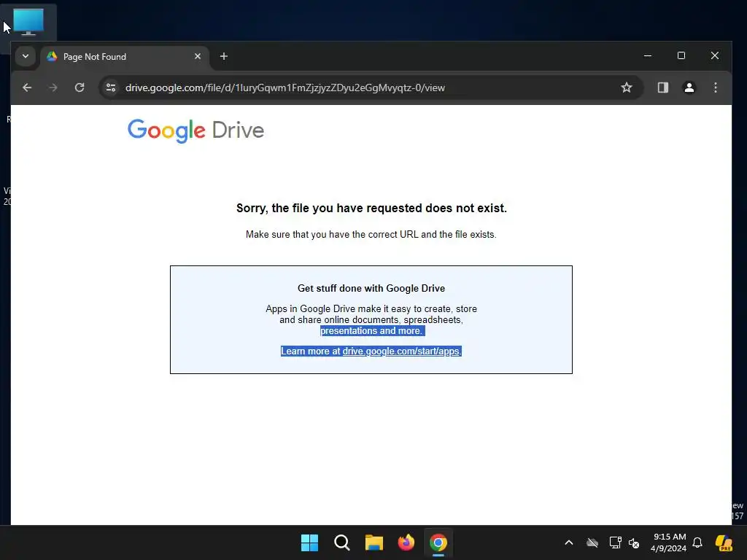Reload the Page Not Found page
Viewport: 747px width, 560px height.
tap(80, 87)
